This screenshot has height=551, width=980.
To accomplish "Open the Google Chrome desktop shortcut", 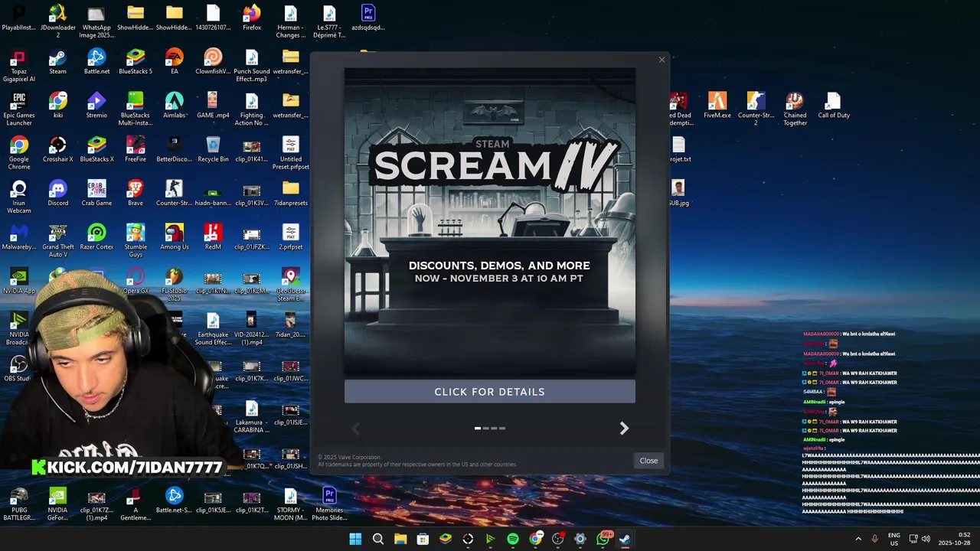I will [x=19, y=153].
